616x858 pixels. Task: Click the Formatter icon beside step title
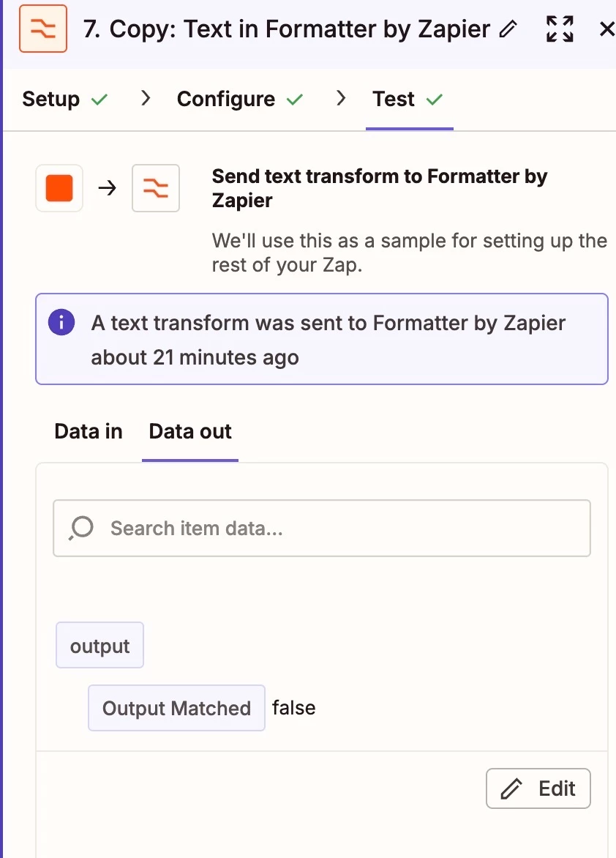click(43, 29)
